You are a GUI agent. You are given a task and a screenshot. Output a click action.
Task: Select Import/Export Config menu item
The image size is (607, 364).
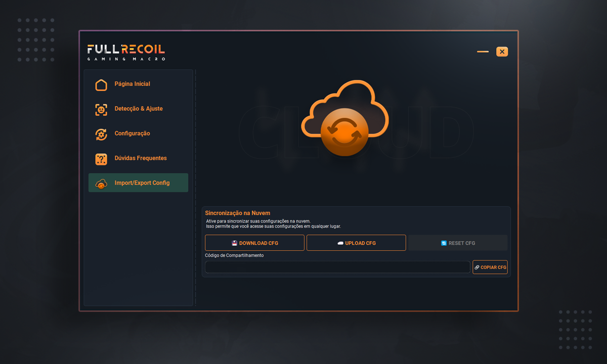(x=138, y=183)
